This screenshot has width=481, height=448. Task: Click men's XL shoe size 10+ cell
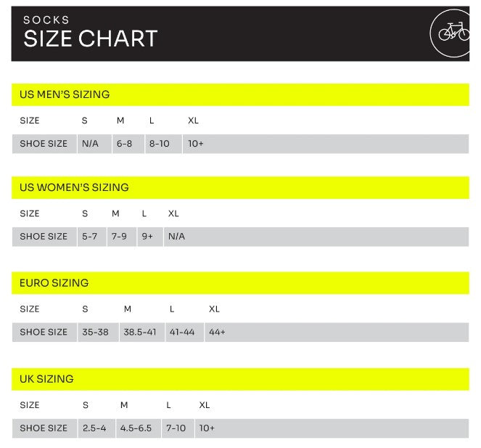pos(196,144)
